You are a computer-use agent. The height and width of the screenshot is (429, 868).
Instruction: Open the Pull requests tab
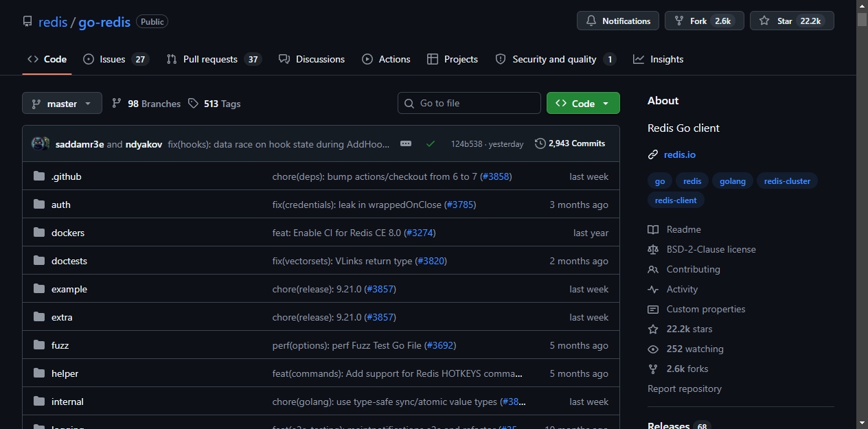pos(214,59)
